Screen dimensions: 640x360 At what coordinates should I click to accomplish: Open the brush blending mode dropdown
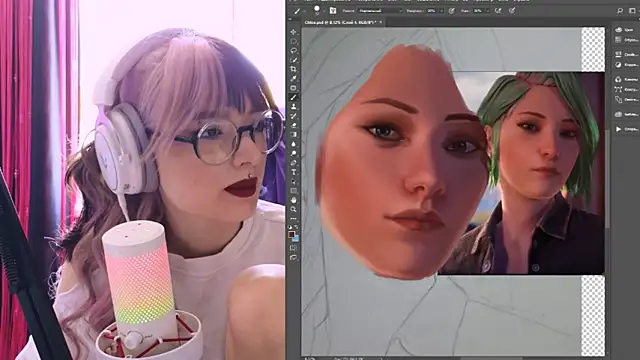click(x=380, y=11)
